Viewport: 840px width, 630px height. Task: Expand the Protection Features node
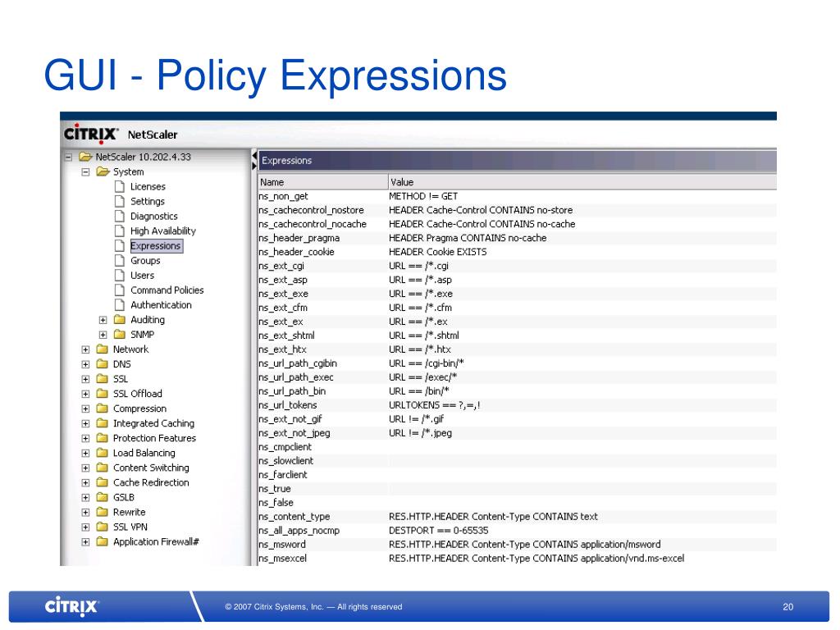(85, 438)
